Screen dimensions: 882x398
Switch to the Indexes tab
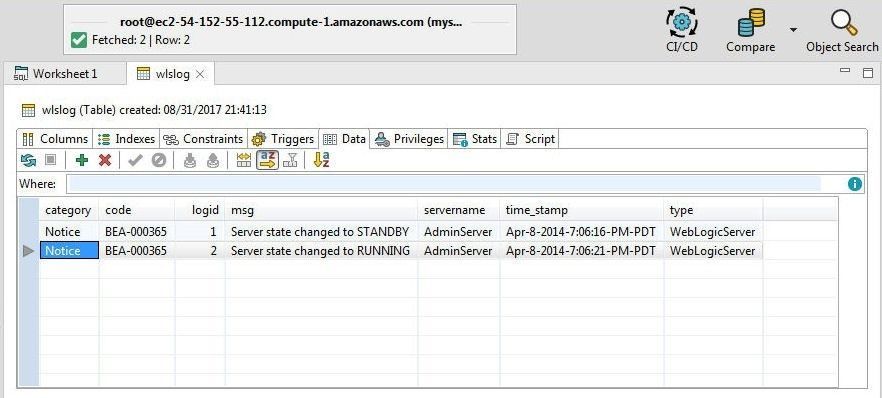click(x=126, y=139)
